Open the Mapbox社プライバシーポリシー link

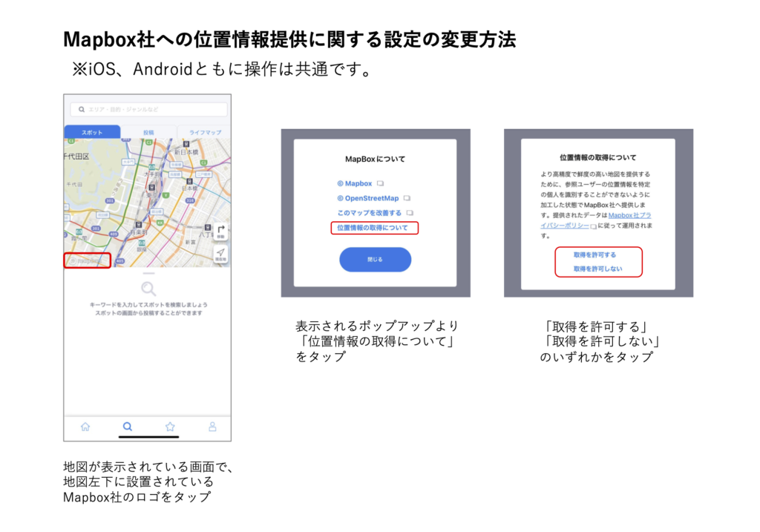[596, 220]
